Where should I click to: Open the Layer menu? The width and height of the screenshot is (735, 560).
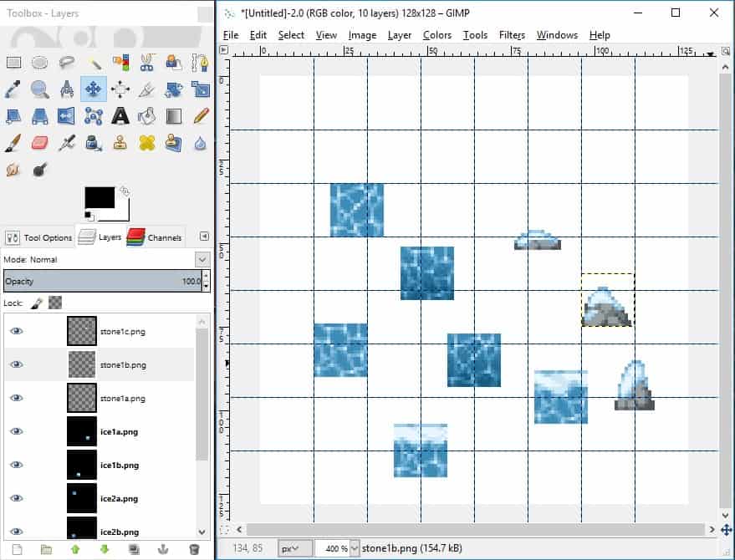point(400,35)
